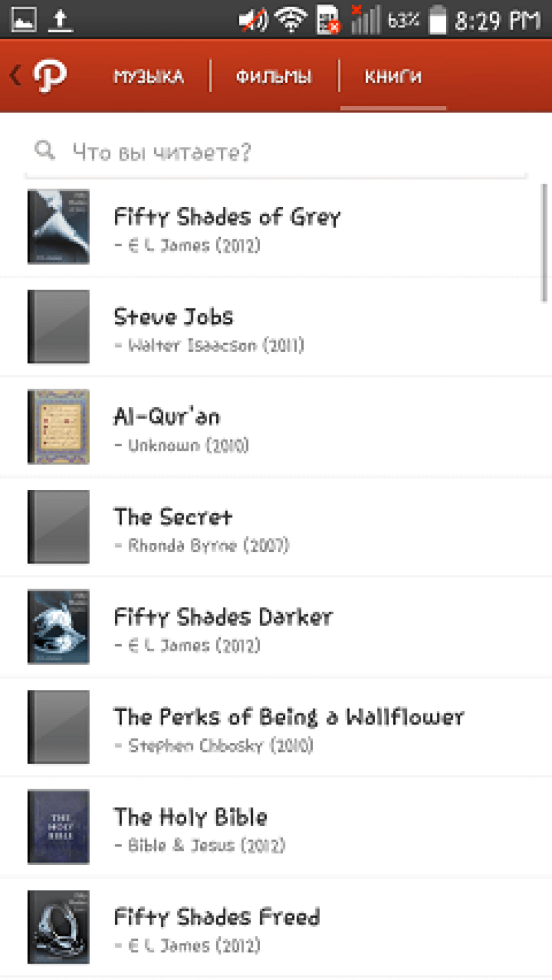552x980 pixels.
Task: Tap The Holy Bible cover thumbnail
Action: tap(59, 826)
